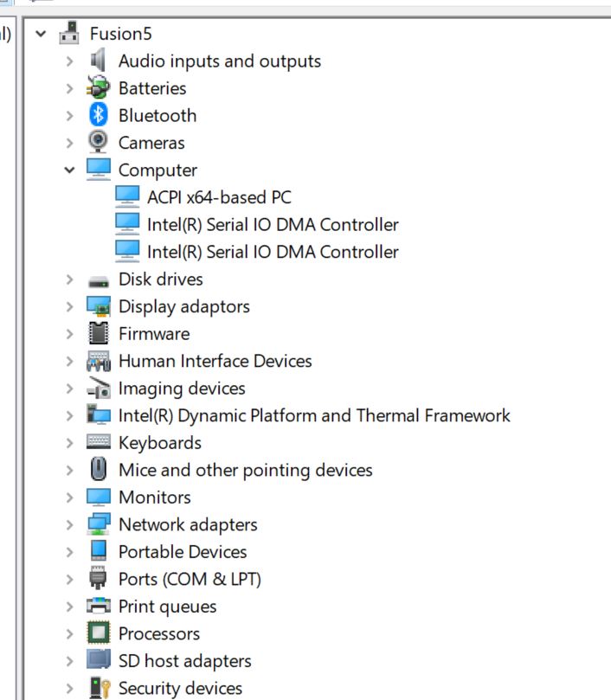Click the Batteries category icon
This screenshot has width=611, height=700.
[100, 87]
